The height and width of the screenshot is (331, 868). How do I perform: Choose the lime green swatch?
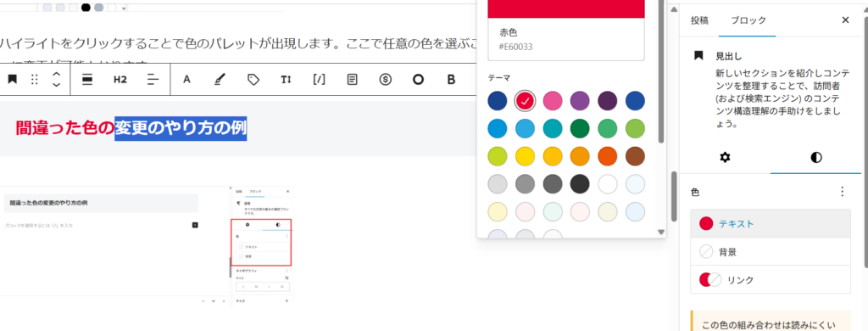click(x=497, y=156)
